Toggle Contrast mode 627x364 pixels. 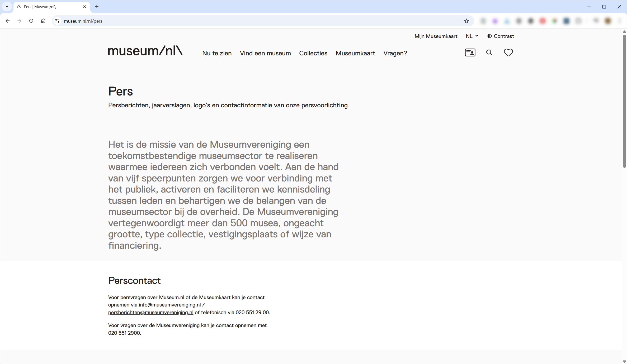pyautogui.click(x=501, y=36)
